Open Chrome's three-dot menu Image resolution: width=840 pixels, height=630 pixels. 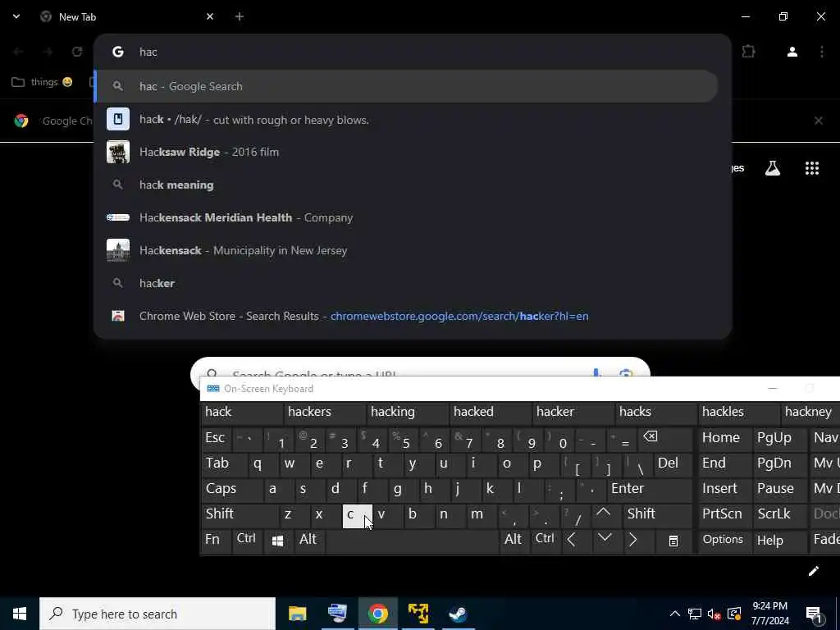(x=822, y=52)
